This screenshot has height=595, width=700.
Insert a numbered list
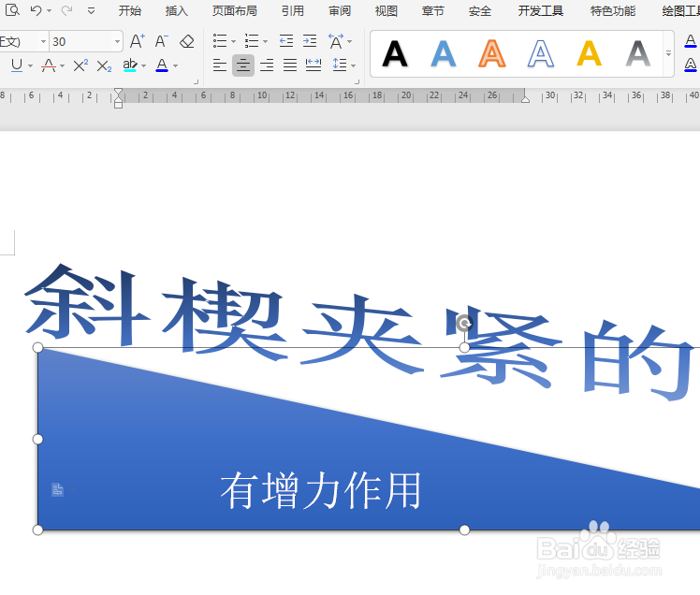[252, 41]
